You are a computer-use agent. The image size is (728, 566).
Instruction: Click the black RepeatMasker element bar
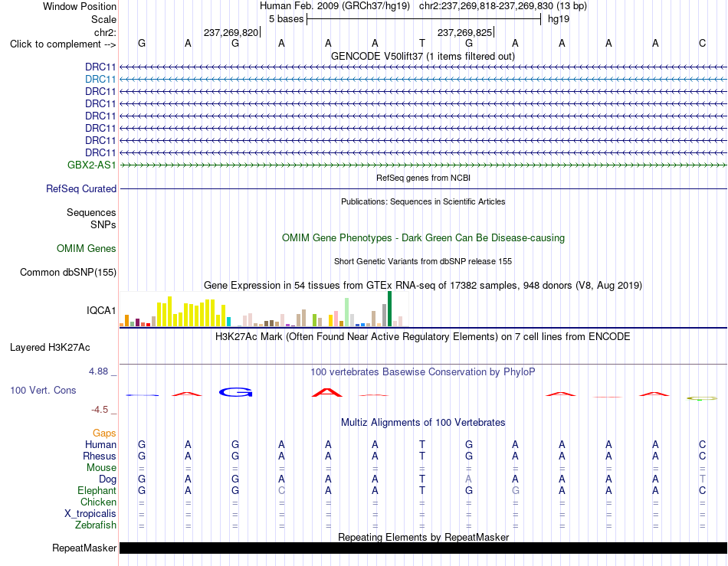pyautogui.click(x=423, y=548)
